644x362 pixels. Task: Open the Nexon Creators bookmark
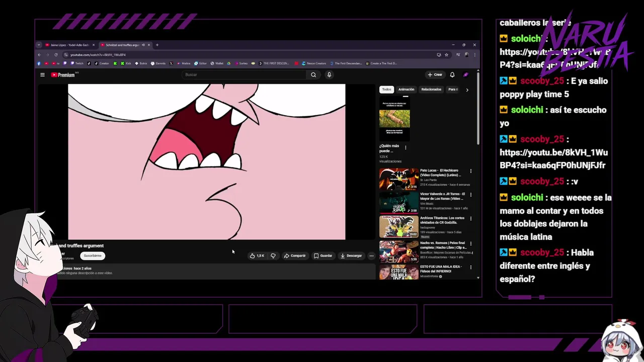[314, 63]
